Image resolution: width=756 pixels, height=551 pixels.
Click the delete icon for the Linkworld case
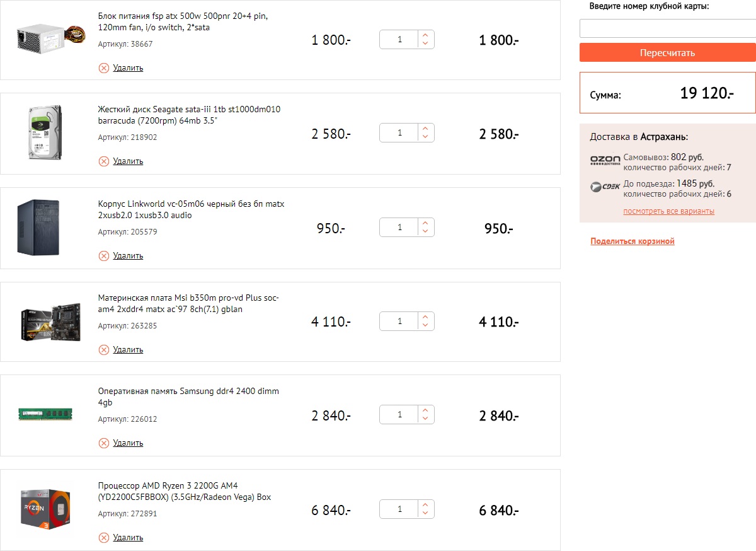pos(104,256)
